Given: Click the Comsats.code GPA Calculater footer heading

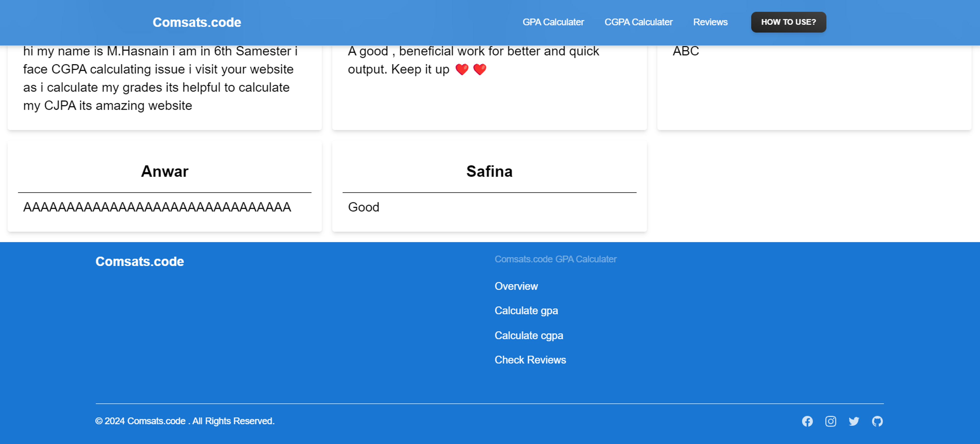Looking at the screenshot, I should tap(555, 259).
